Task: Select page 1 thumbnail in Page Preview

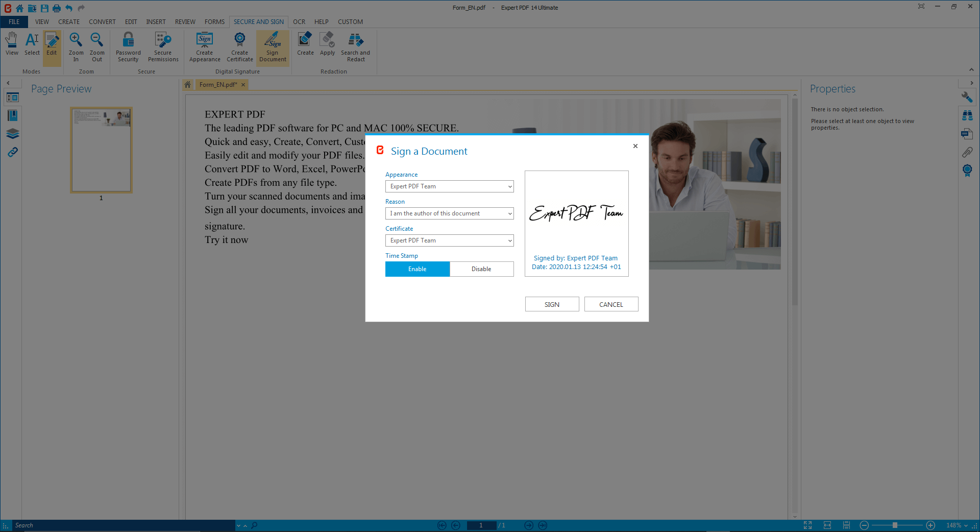Action: pos(101,150)
